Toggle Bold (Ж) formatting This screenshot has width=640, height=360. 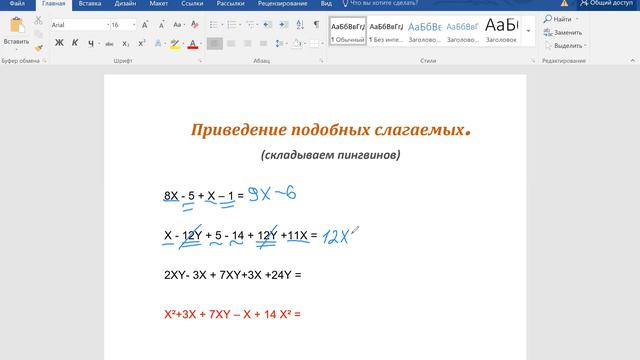(x=59, y=43)
